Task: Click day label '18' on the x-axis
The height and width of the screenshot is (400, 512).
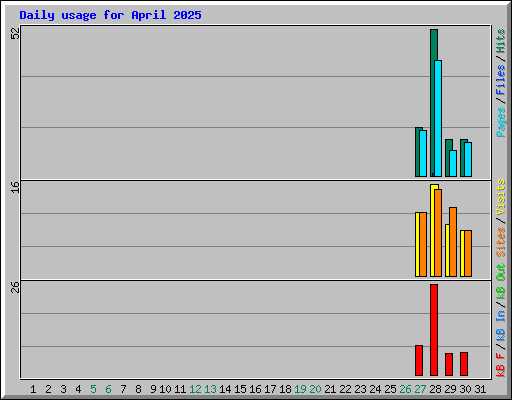Action: pos(285,389)
